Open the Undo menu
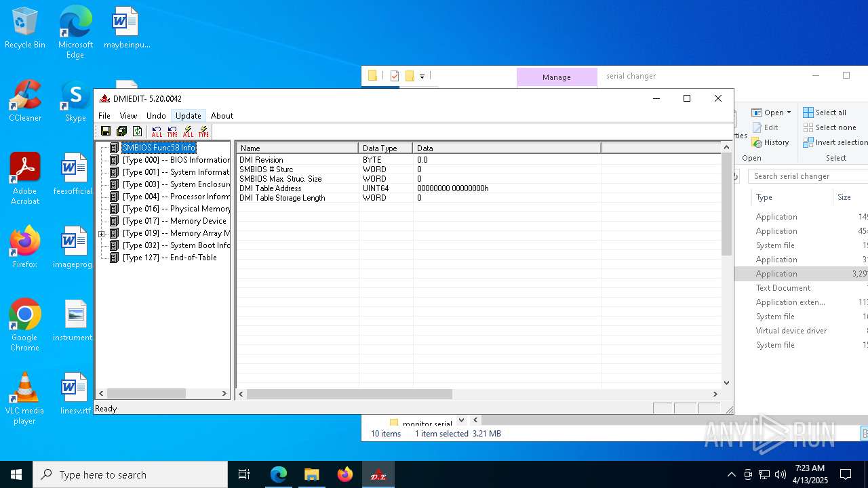 coord(156,116)
